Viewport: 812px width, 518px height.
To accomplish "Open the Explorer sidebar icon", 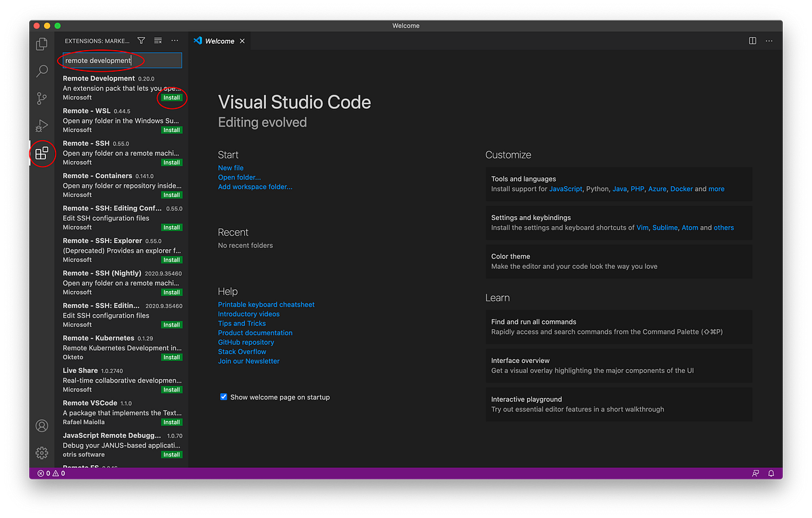I will [x=41, y=43].
